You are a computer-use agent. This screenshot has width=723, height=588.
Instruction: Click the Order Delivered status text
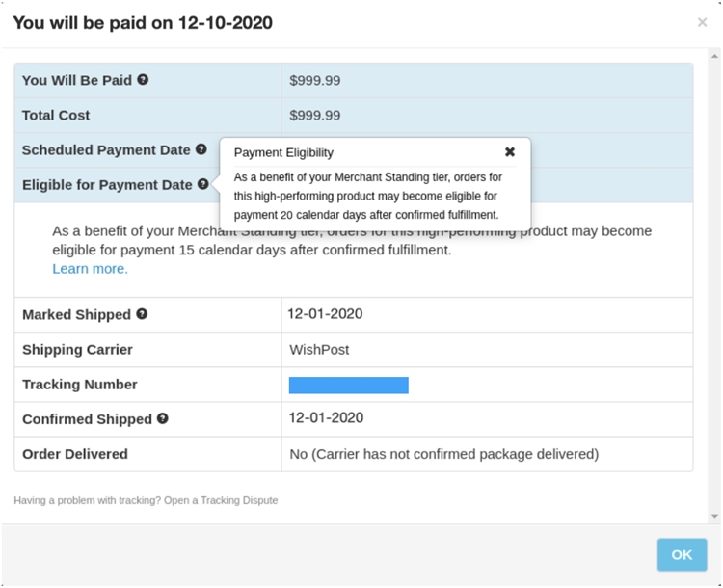[443, 453]
